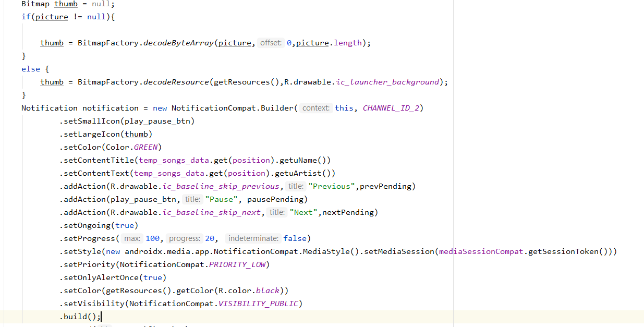The width and height of the screenshot is (644, 327).
Task: Click 'true' inside setOngoing
Action: coord(124,225)
